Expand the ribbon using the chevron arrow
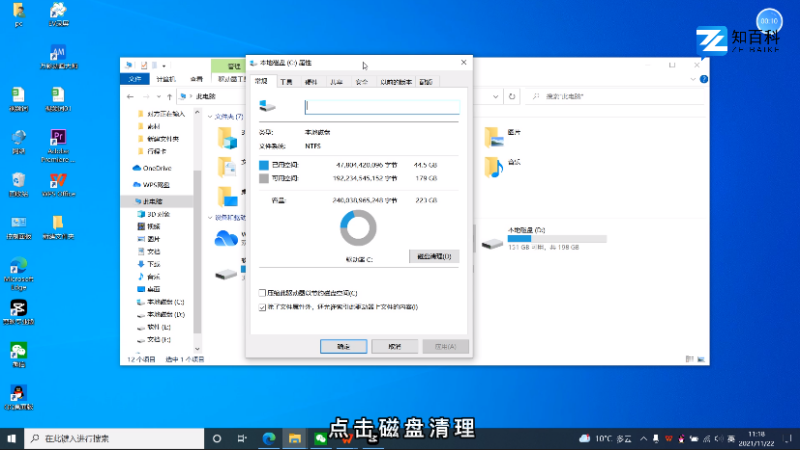Image resolution: width=800 pixels, height=450 pixels. pos(692,79)
